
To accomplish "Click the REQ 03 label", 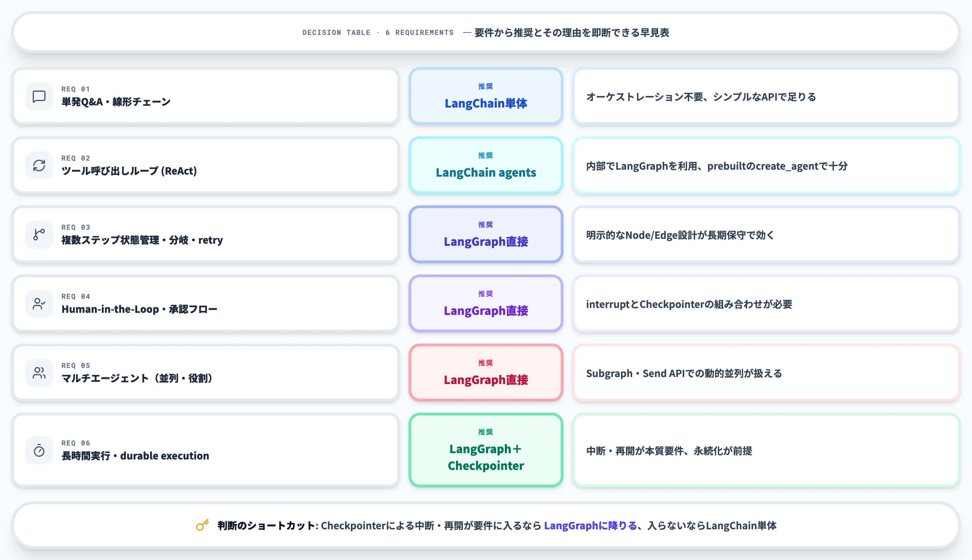I will 76,227.
